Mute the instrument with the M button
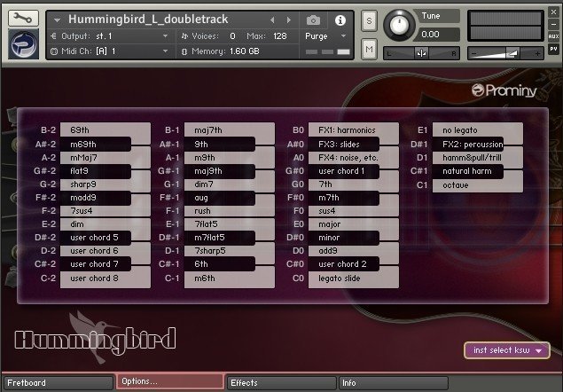563x392 pixels. pos(369,49)
